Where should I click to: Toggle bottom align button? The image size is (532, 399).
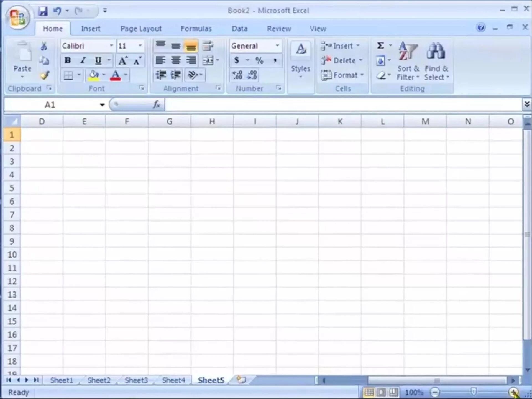(x=191, y=46)
